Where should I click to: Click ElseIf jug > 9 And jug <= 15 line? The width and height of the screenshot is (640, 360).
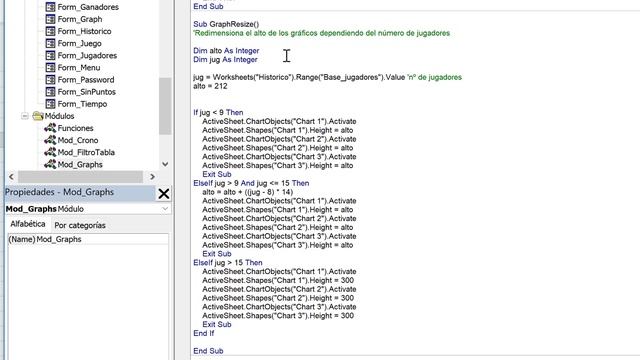point(251,183)
